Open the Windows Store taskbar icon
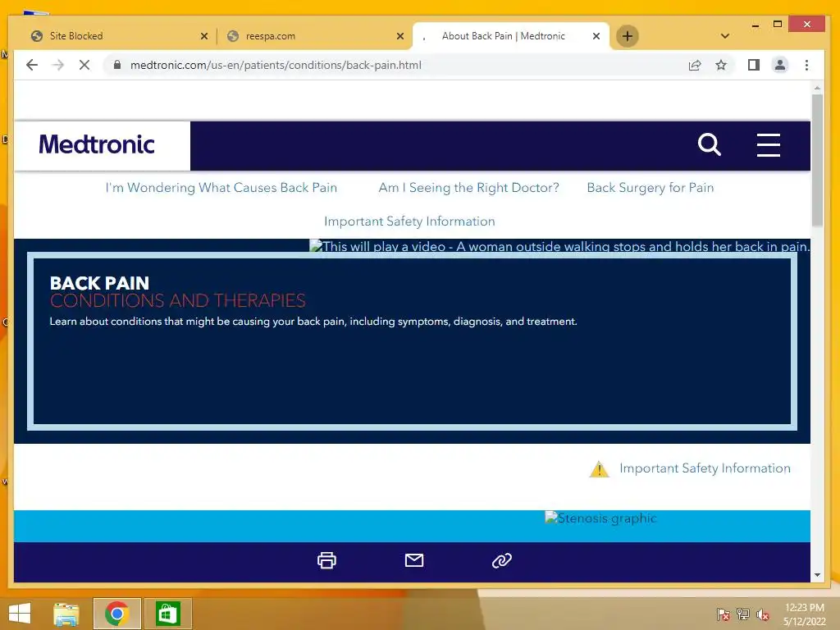840x630 pixels. click(167, 614)
